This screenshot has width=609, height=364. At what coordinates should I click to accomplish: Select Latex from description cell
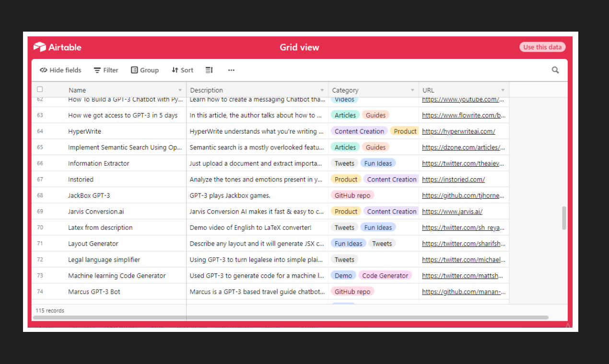click(125, 227)
